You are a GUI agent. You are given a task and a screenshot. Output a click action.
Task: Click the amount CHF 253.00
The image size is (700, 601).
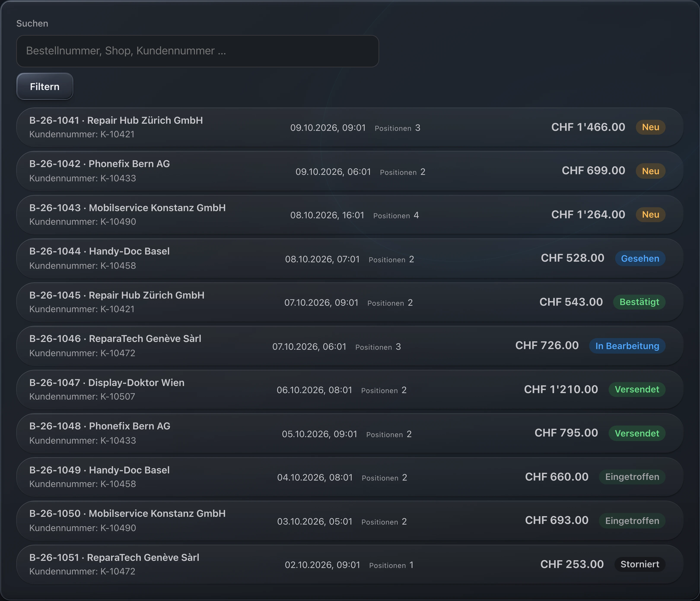tap(572, 564)
